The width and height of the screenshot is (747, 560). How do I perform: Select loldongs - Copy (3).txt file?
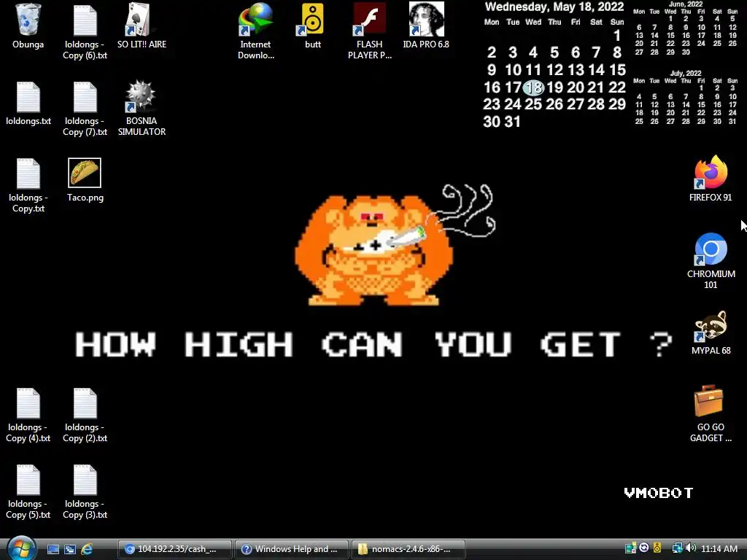pos(85,492)
